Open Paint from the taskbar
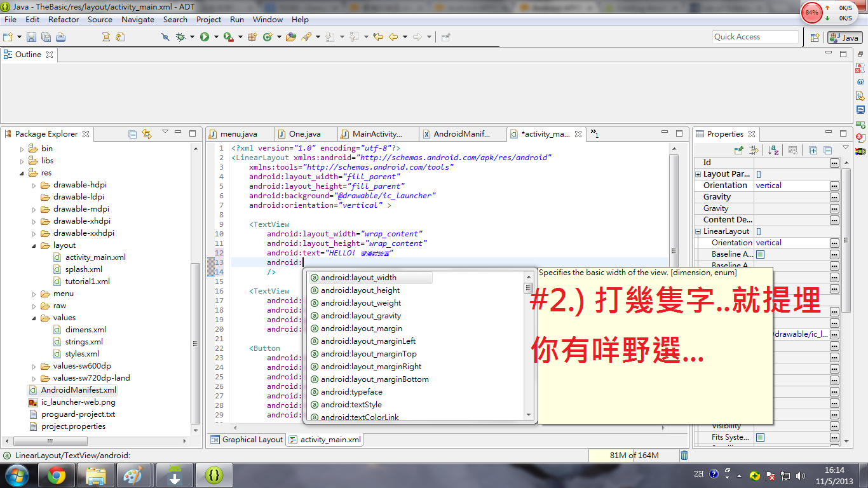 click(134, 475)
